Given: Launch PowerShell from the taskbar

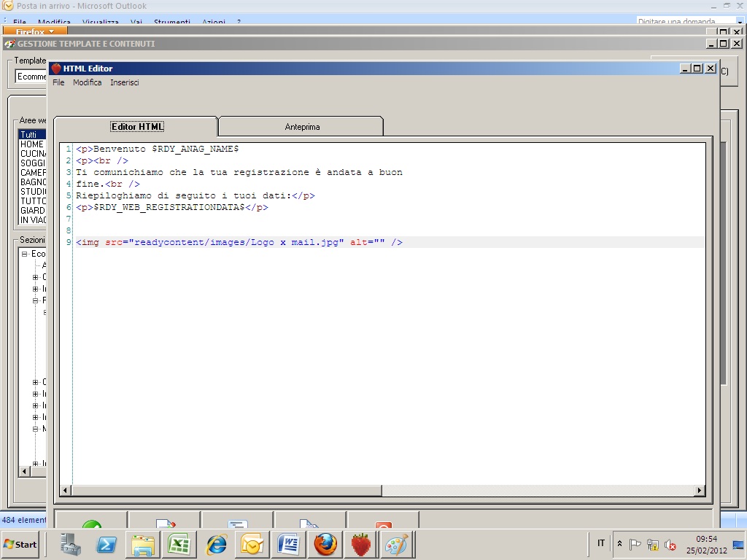Looking at the screenshot, I should coord(107,544).
